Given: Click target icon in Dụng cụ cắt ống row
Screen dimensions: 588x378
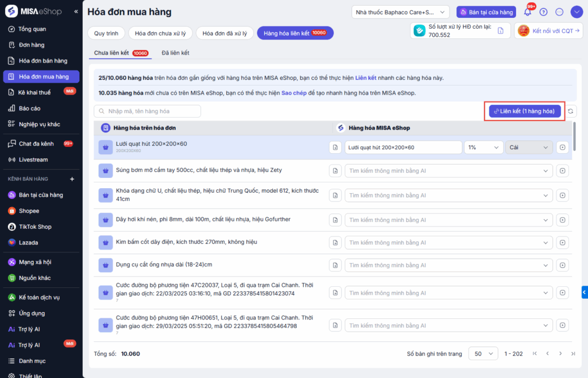Looking at the screenshot, I should [563, 265].
